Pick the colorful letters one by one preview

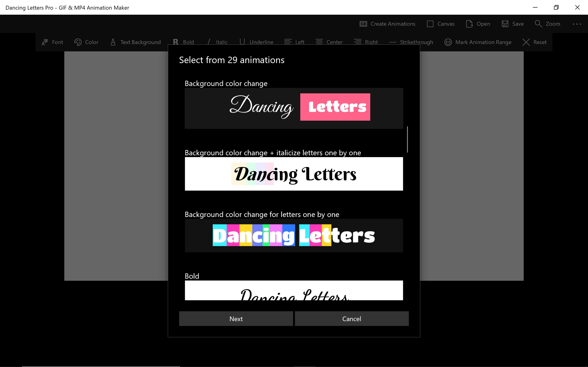click(x=294, y=235)
